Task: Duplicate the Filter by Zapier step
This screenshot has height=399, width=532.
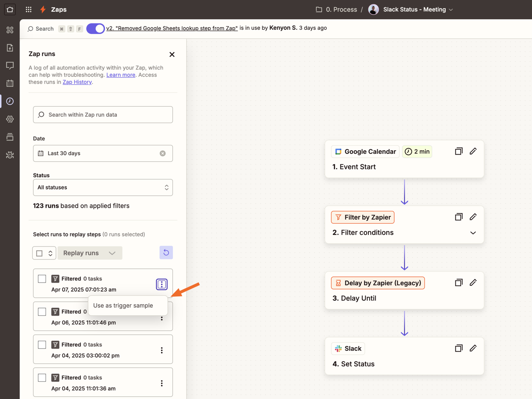Action: (459, 217)
